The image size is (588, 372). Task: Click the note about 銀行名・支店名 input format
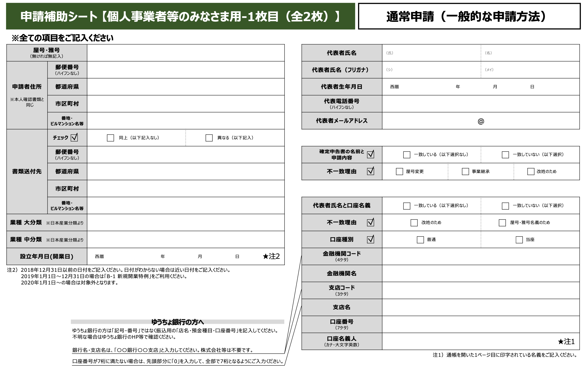pyautogui.click(x=163, y=350)
